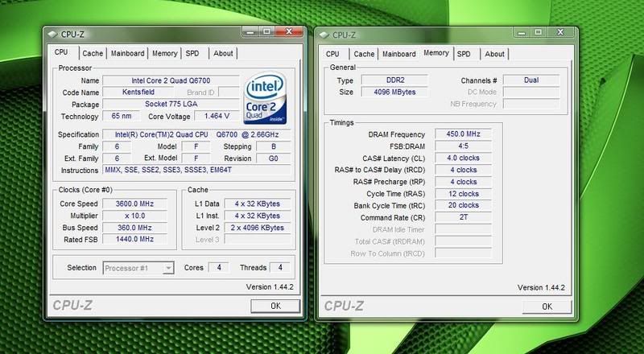Open the Processor #1 selection dropdown
The width and height of the screenshot is (644, 354).
coord(138,268)
